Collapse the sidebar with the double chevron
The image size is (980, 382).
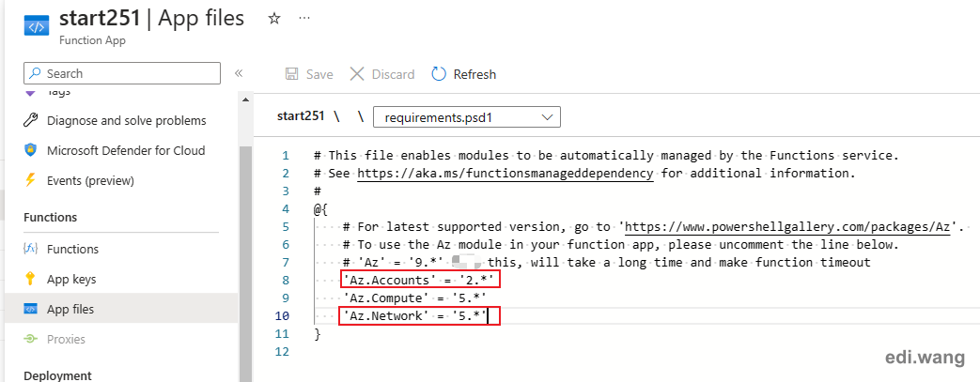point(238,73)
